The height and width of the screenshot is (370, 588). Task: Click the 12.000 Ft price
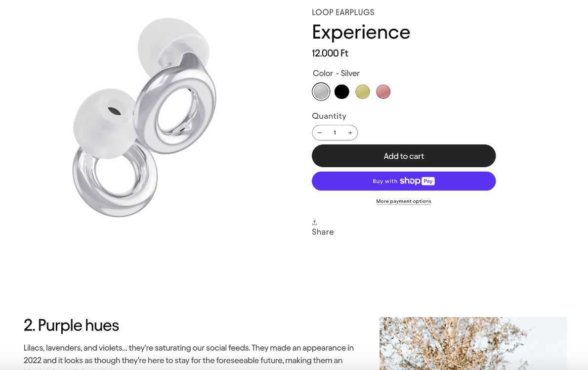330,53
